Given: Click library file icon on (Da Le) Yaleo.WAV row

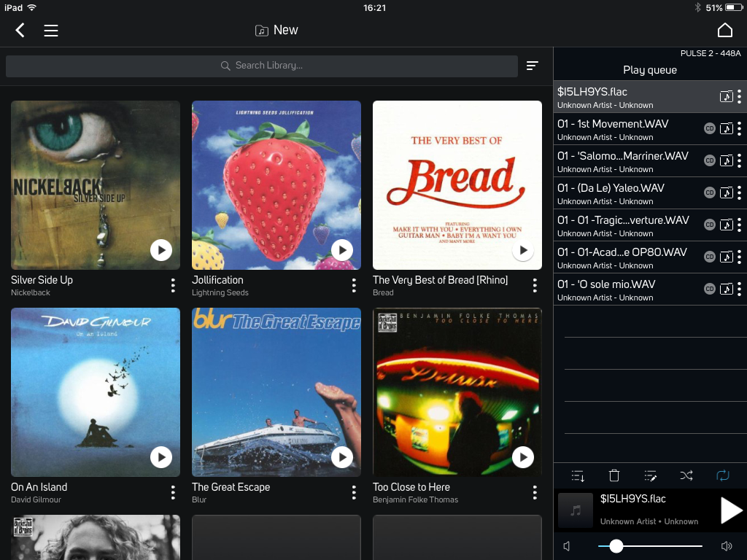Looking at the screenshot, I should point(726,192).
